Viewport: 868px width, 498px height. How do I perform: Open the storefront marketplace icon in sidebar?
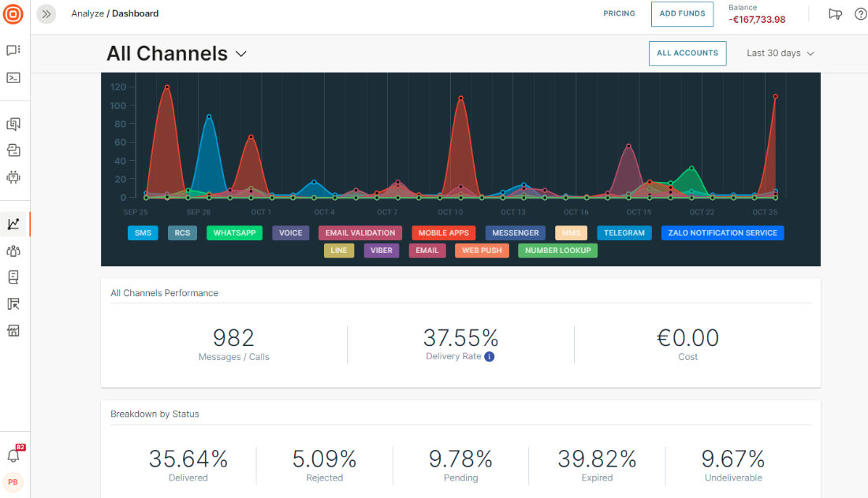pos(13,331)
